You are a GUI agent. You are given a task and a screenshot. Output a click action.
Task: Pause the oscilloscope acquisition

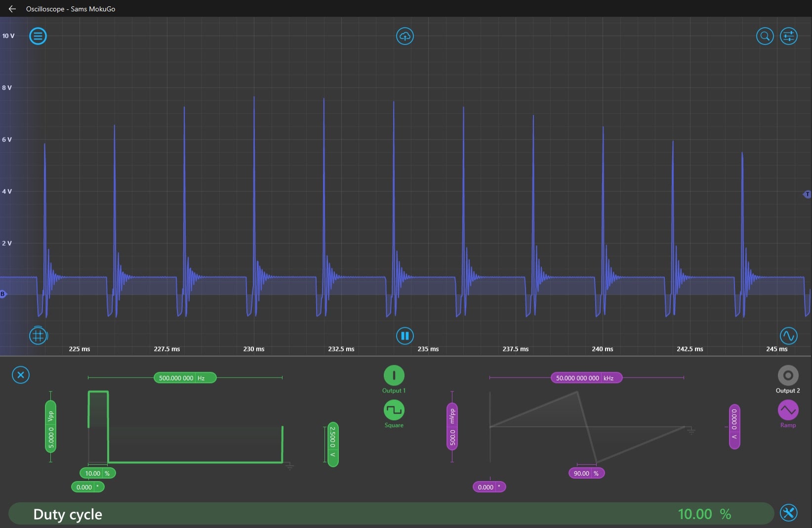point(405,336)
